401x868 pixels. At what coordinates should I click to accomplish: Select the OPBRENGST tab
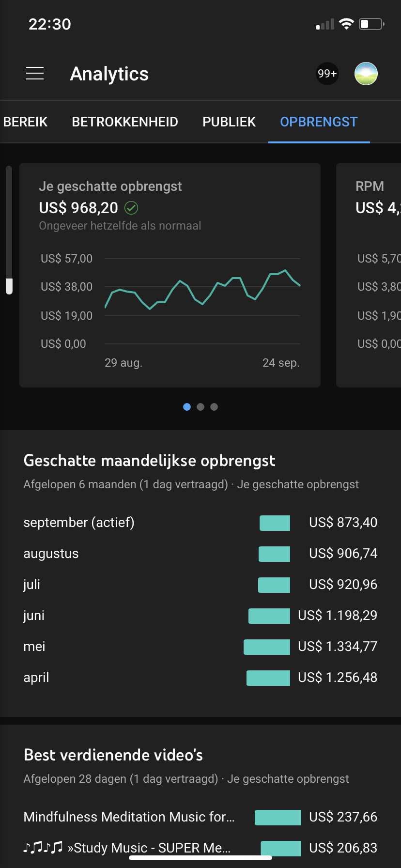click(x=319, y=122)
